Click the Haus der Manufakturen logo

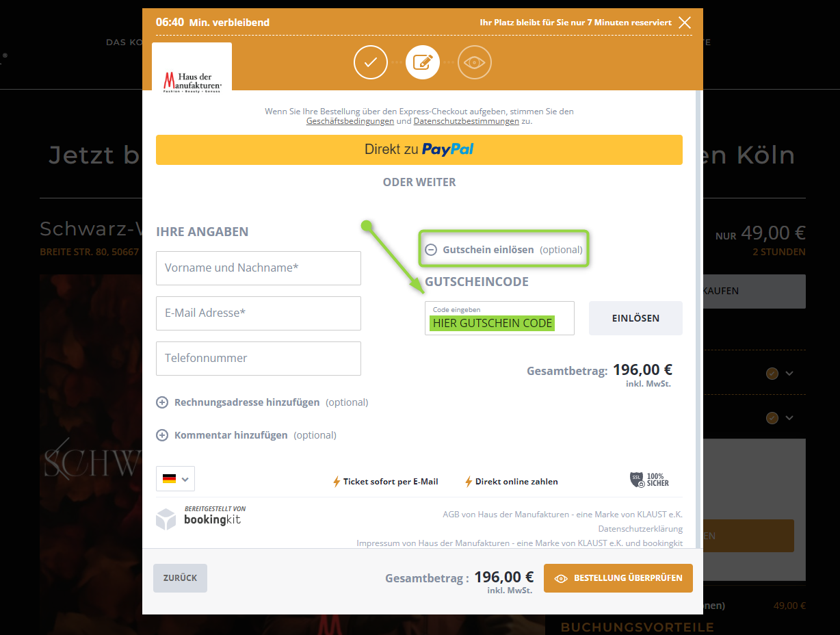point(192,81)
